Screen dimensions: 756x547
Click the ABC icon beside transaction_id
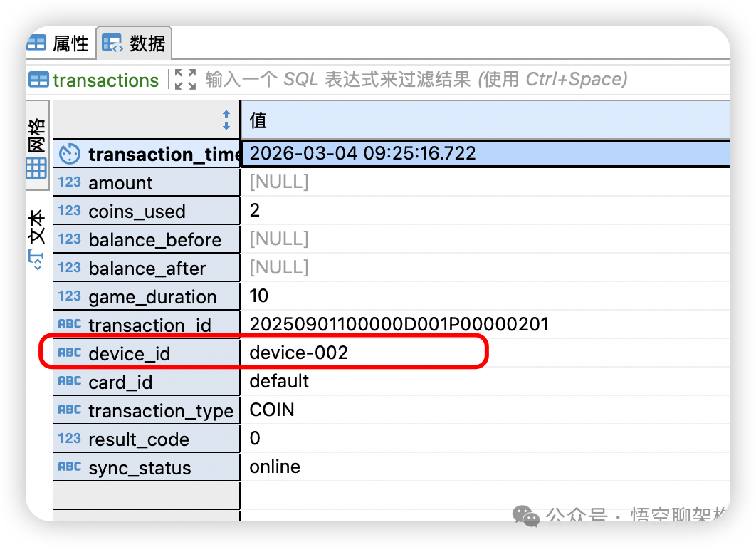coord(69,324)
